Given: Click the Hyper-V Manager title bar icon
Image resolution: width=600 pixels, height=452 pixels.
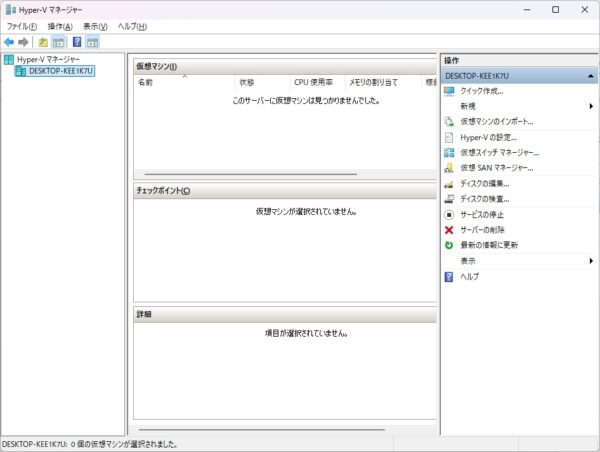Looking at the screenshot, I should (x=11, y=10).
